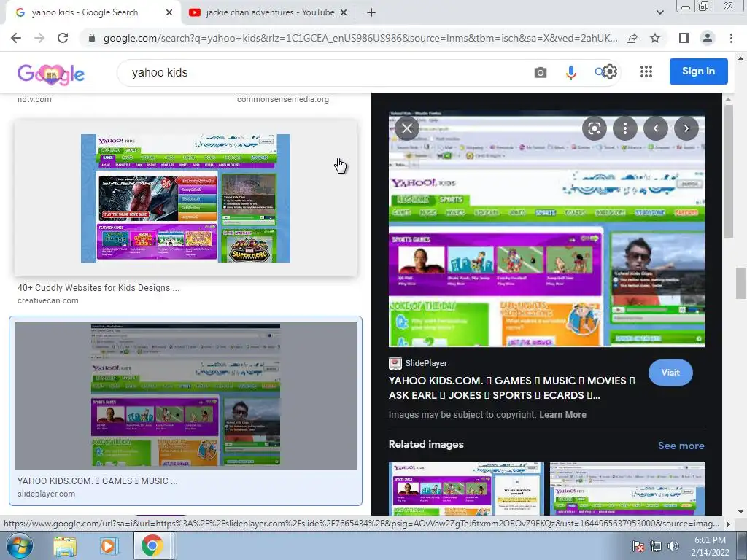Click 40+ Cuddly Websites for Kids caption
This screenshot has width=747, height=560.
98,287
